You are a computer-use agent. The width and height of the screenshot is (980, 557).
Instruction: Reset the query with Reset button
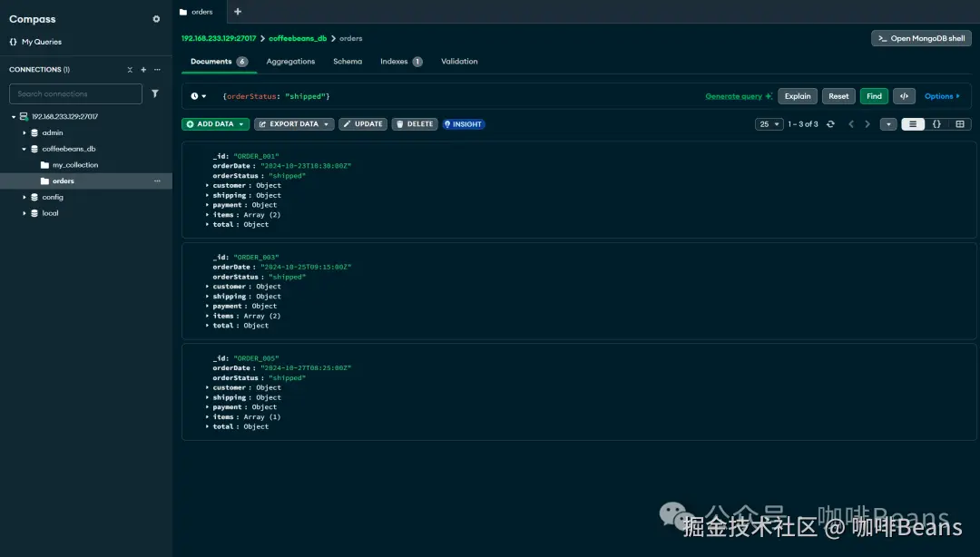pos(838,96)
